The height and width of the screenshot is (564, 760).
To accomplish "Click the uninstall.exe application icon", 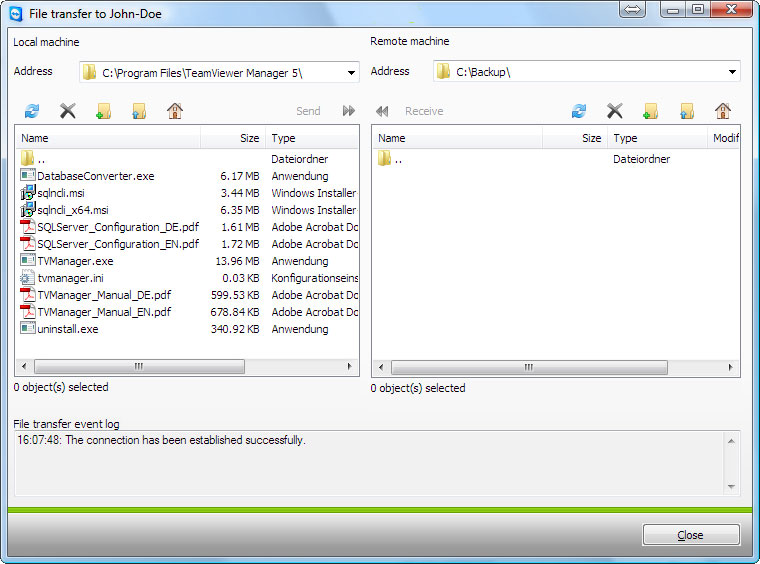I will [28, 328].
